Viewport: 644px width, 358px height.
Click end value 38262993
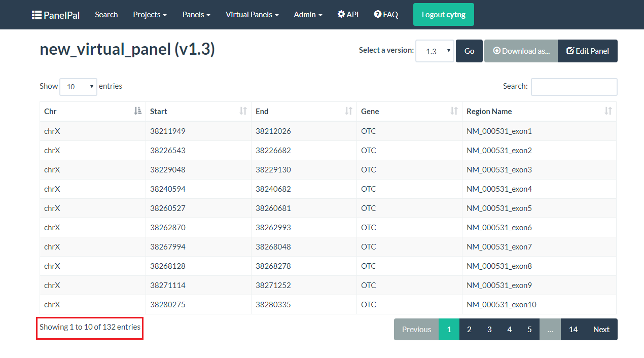pos(273,228)
